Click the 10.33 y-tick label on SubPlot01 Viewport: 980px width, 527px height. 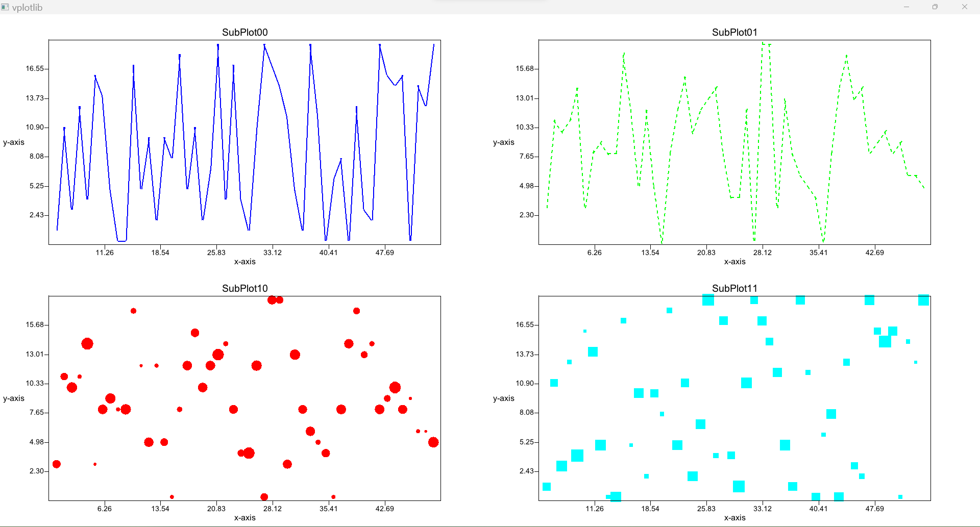click(525, 127)
